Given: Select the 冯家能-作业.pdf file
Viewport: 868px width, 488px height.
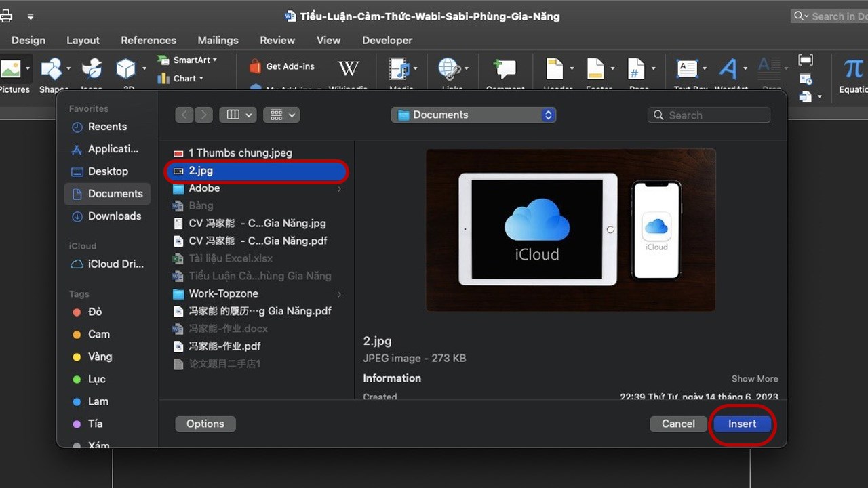Looking at the screenshot, I should click(256, 346).
